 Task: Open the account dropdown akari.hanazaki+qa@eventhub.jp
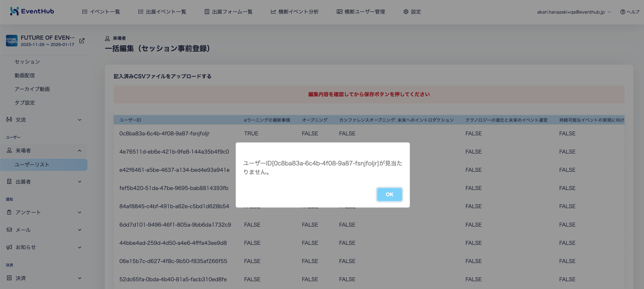574,12
